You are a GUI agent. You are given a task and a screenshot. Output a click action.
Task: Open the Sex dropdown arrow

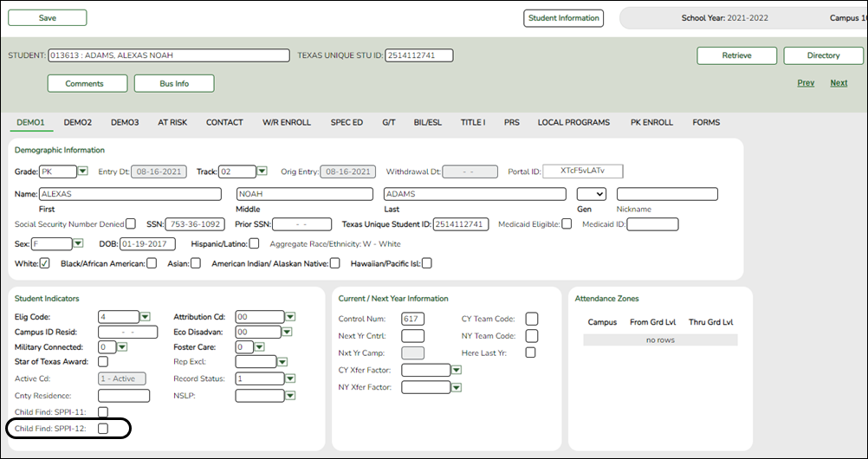(x=78, y=243)
